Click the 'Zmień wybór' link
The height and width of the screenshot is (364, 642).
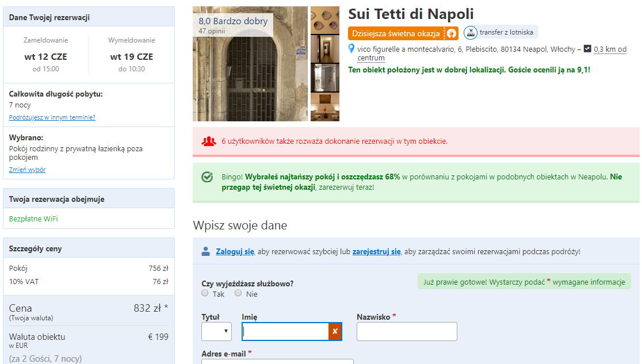pos(27,170)
